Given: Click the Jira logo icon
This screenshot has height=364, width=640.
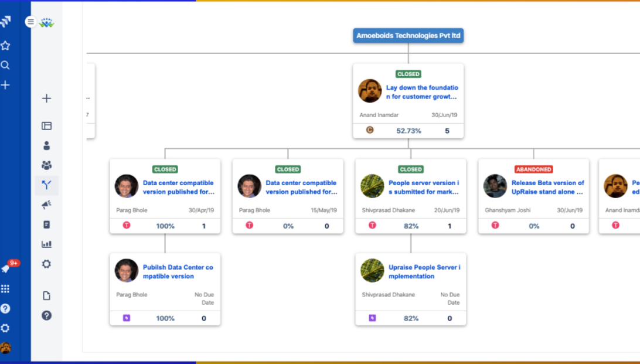Looking at the screenshot, I should coord(6,22).
